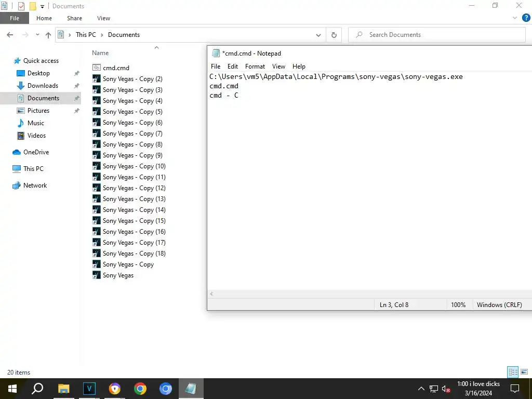The height and width of the screenshot is (399, 532).
Task: Select Sony Vegas - Copy (5) shortcut
Action: point(132,112)
